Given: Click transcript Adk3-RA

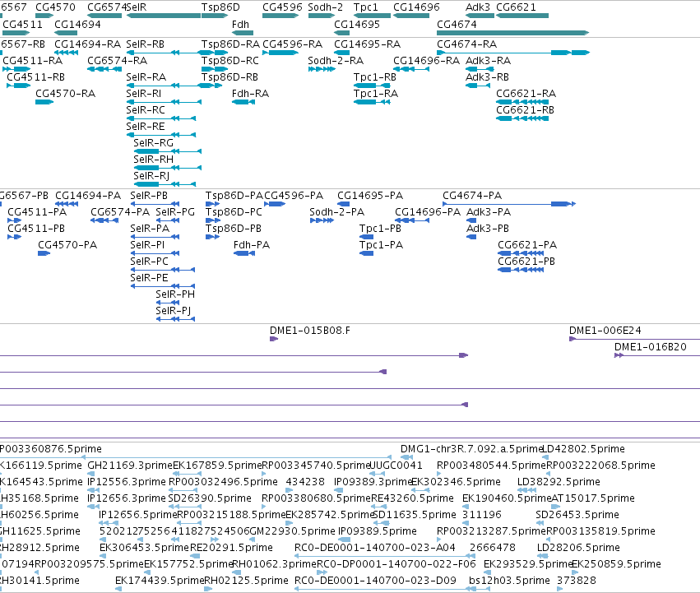Looking at the screenshot, I should [x=488, y=61].
